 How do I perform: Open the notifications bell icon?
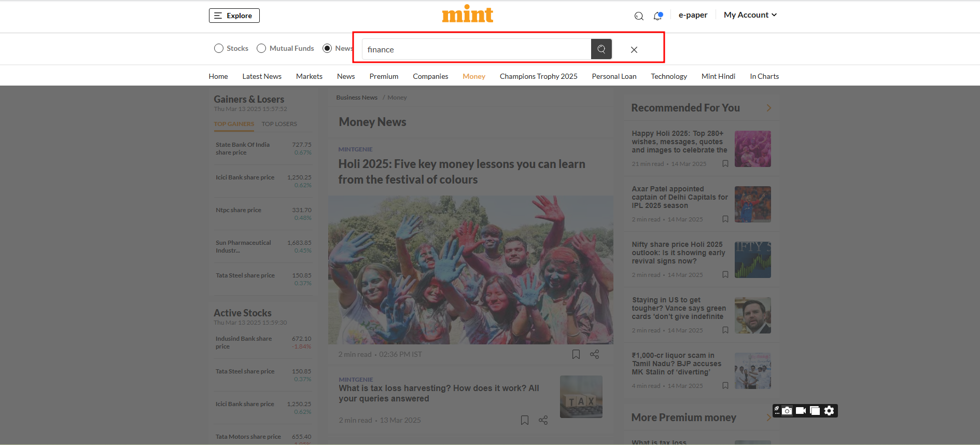click(x=657, y=16)
